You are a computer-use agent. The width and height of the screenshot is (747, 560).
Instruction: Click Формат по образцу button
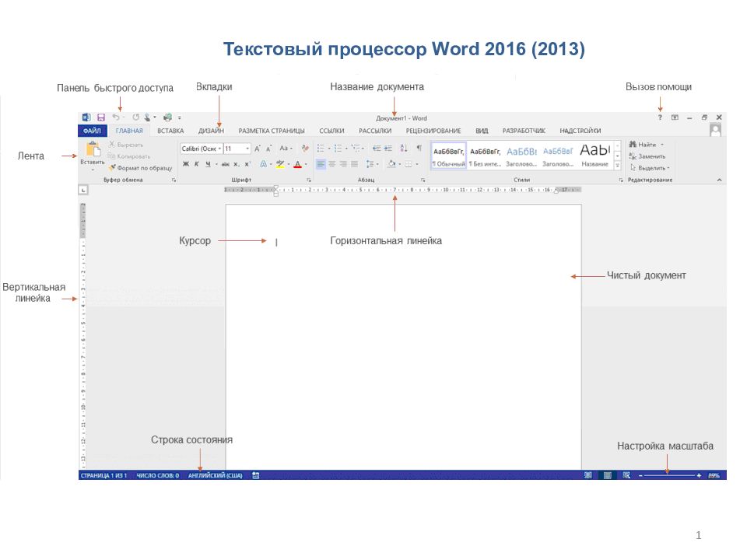141,168
